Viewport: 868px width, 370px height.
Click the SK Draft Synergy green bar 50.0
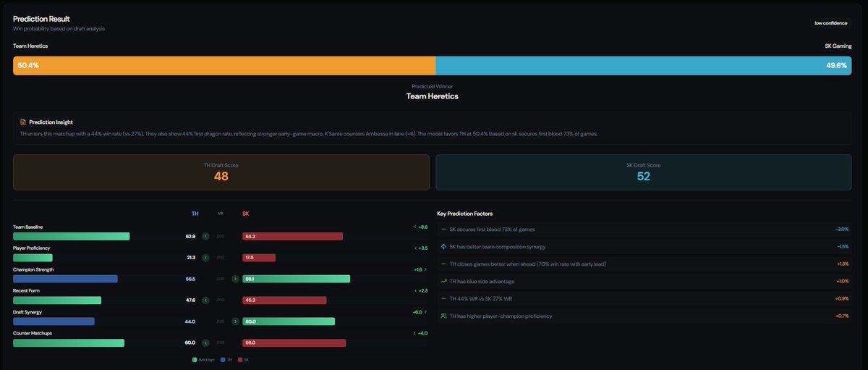[x=289, y=321]
